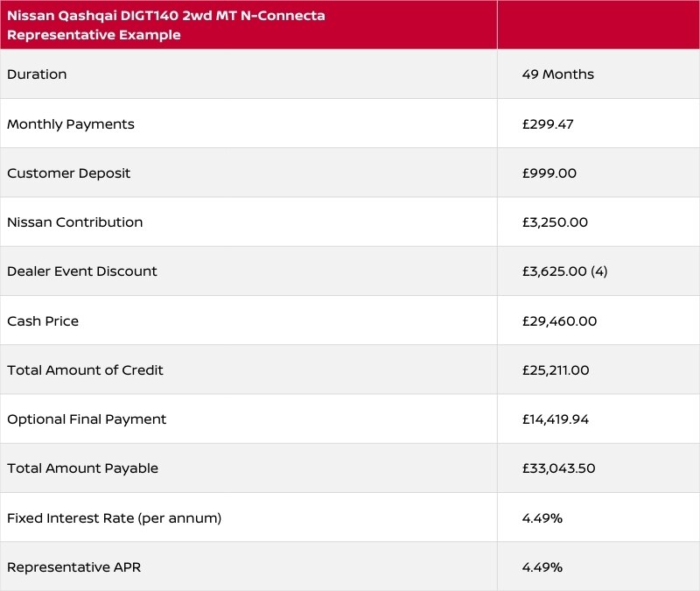This screenshot has height=591, width=700.
Task: Click the Monthly Payments label
Action: 71,124
